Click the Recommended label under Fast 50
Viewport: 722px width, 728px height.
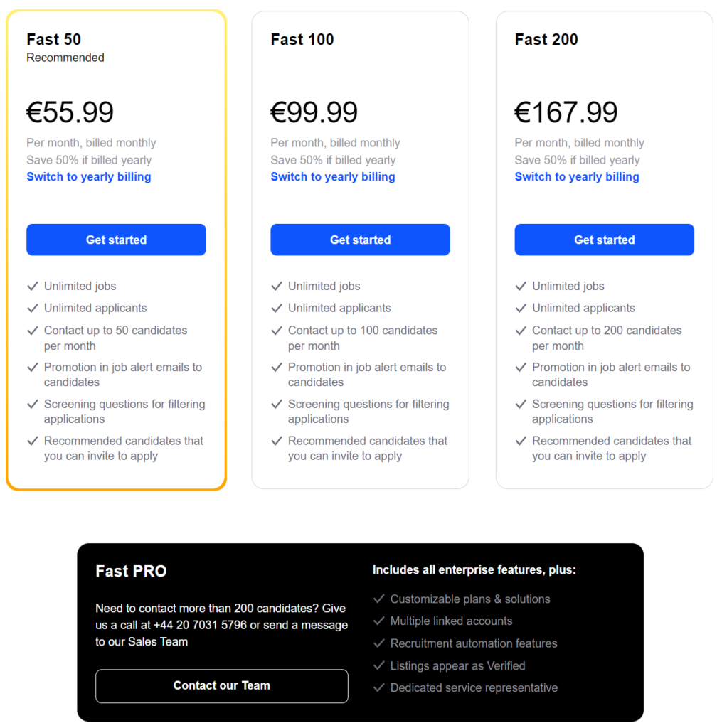click(x=65, y=58)
